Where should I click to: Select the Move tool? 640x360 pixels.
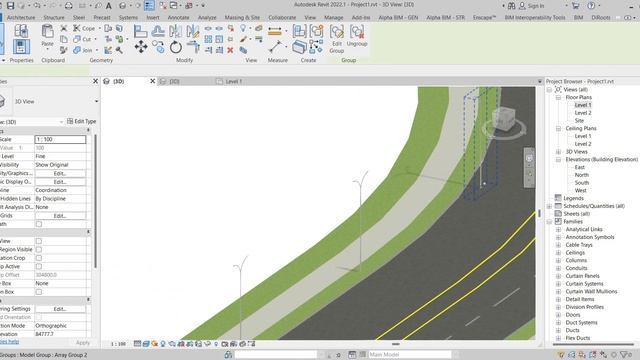[141, 47]
